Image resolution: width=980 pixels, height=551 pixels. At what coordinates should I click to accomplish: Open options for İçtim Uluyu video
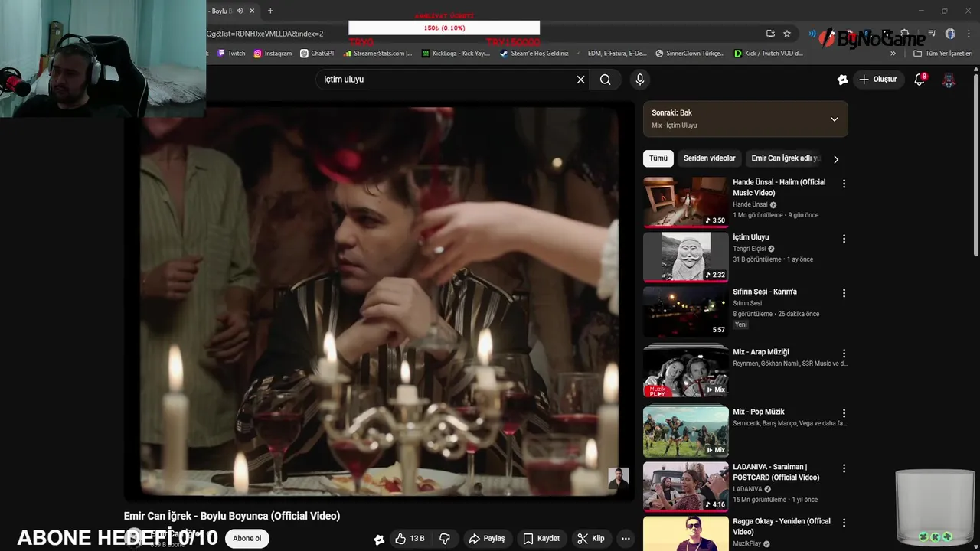tap(844, 239)
